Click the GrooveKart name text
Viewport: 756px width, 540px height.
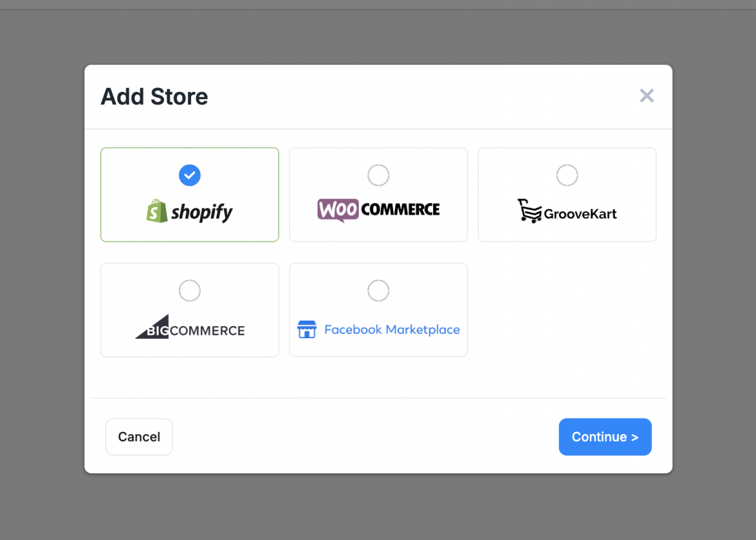coord(580,214)
